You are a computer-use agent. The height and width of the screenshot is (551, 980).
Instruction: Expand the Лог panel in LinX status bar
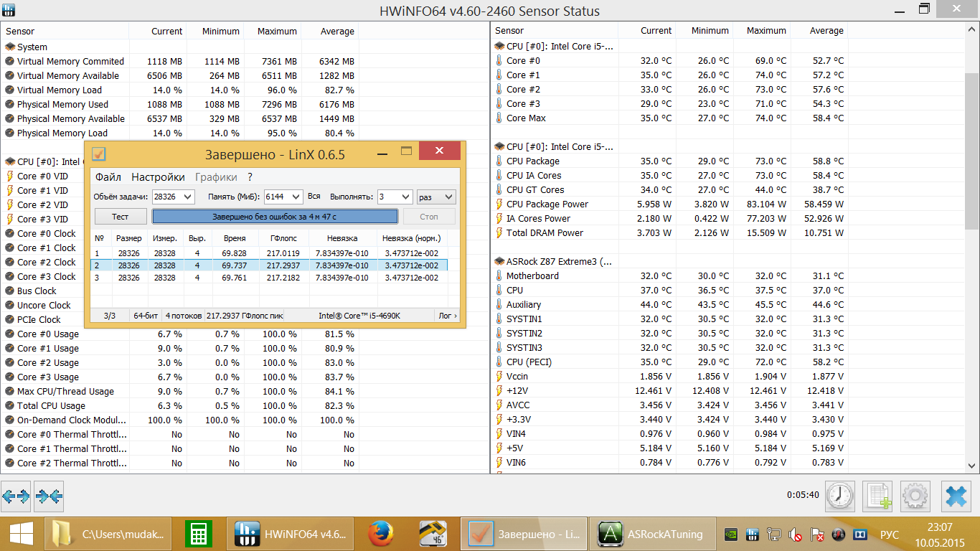[446, 316]
